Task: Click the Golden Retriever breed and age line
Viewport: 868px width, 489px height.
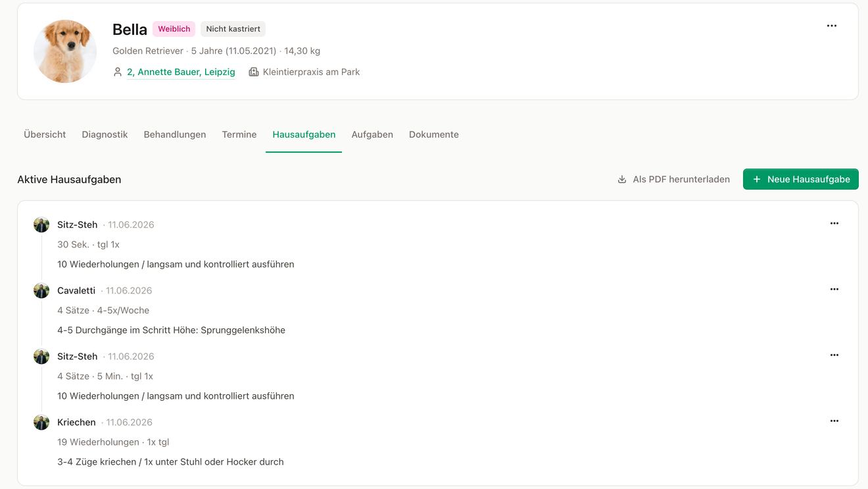Action: click(x=216, y=51)
